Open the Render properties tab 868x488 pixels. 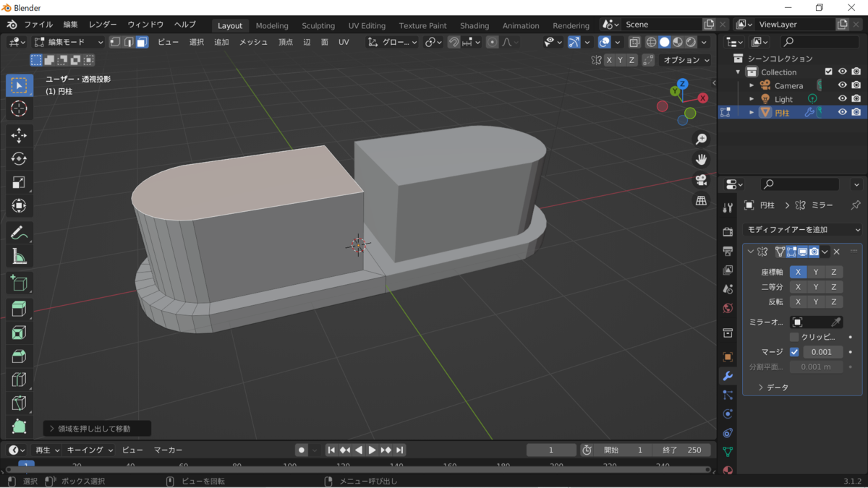728,231
